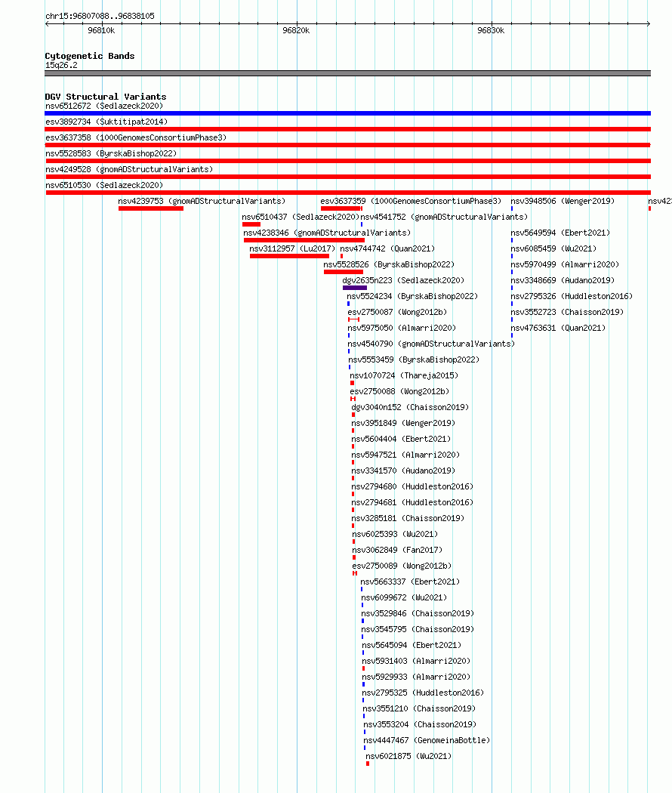Click nsv5524234 (ByrskaBishop2022) label
The width and height of the screenshot is (672, 793).
pyautogui.click(x=412, y=296)
